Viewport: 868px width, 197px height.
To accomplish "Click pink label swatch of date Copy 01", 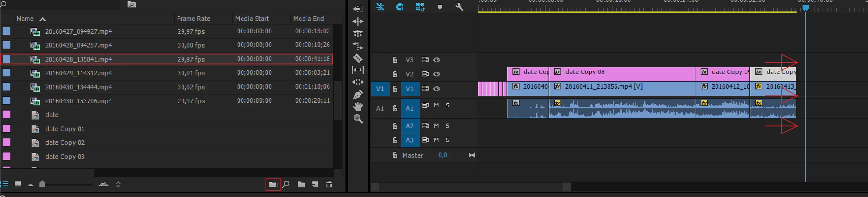I will pyautogui.click(x=7, y=129).
